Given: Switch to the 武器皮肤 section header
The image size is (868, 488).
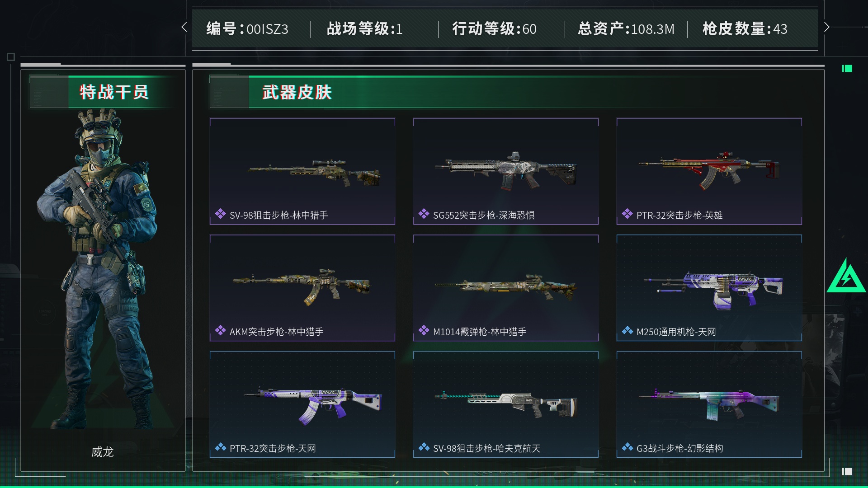Looking at the screenshot, I should pyautogui.click(x=297, y=92).
